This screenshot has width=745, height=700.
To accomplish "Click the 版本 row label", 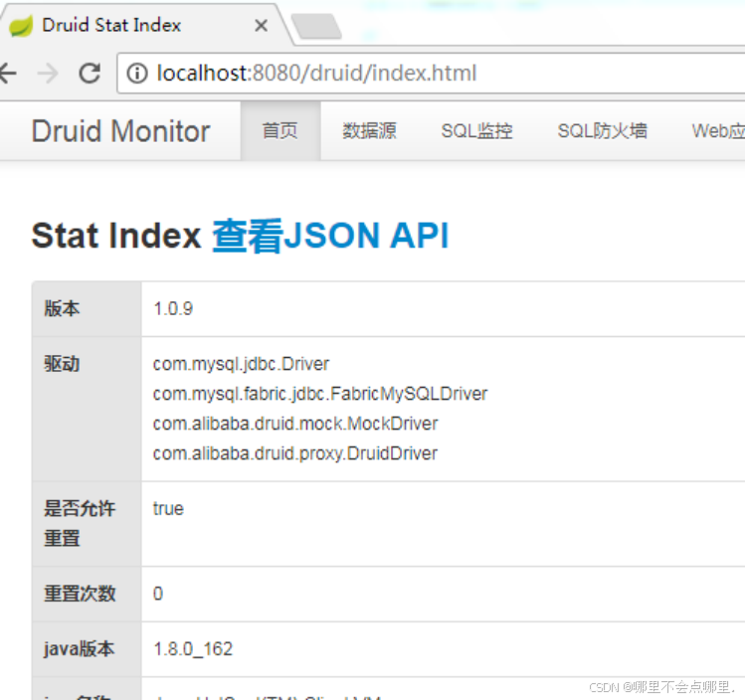I will 62,308.
